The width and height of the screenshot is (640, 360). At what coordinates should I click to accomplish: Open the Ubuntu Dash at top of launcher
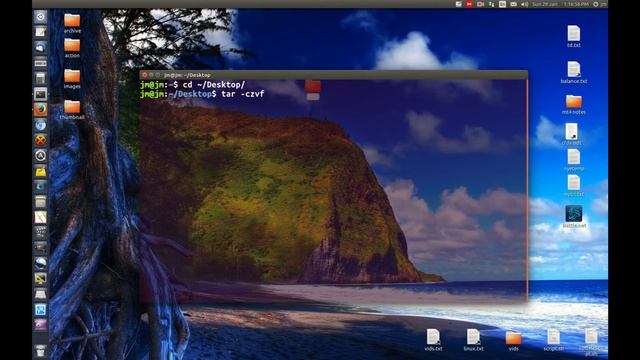40,17
